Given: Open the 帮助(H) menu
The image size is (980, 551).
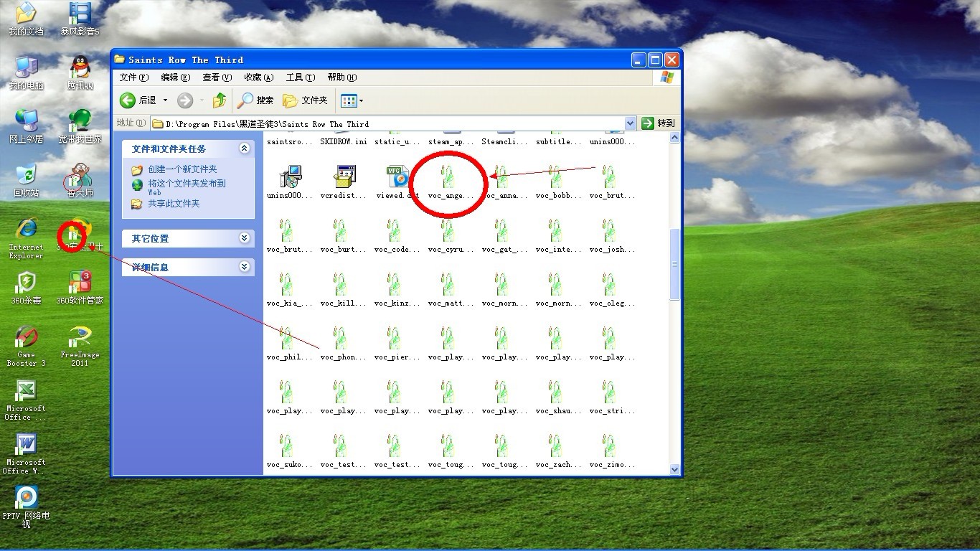Looking at the screenshot, I should click(x=341, y=77).
